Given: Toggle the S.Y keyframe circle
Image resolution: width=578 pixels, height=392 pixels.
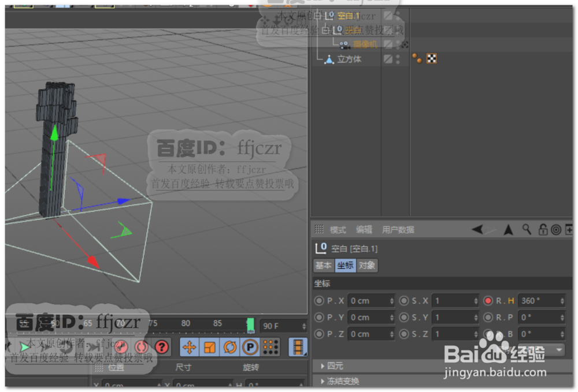Looking at the screenshot, I should click(404, 318).
